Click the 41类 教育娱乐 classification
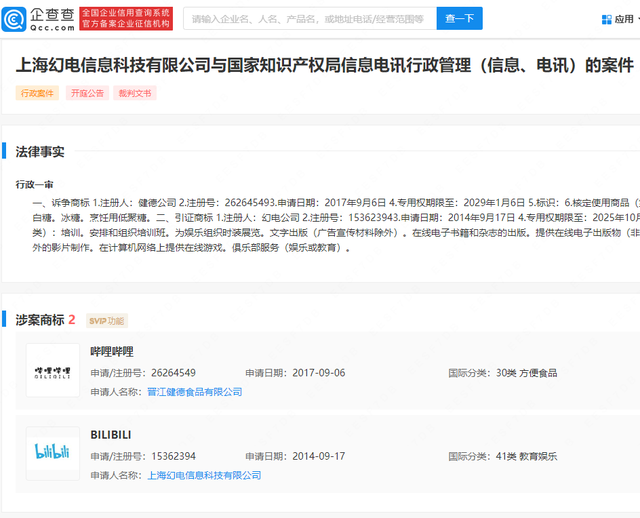 pyautogui.click(x=527, y=456)
